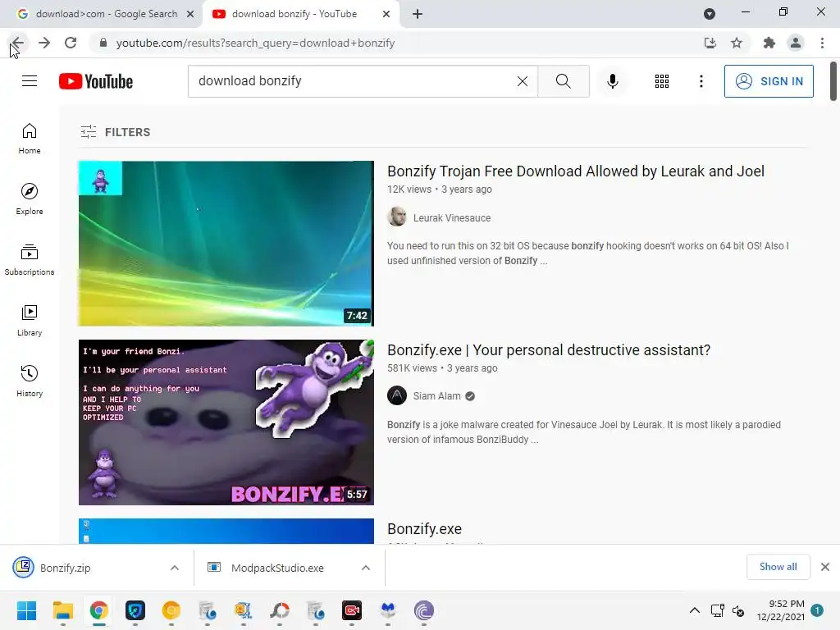The width and height of the screenshot is (840, 630).
Task: Open downloaded ModpackStudio.exe file
Action: tap(277, 568)
